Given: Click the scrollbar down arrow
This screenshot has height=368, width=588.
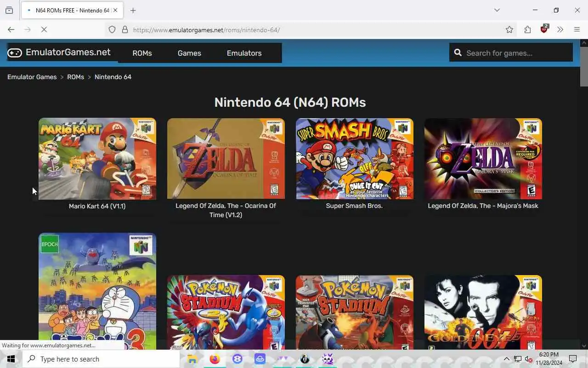Looking at the screenshot, I should 584,345.
